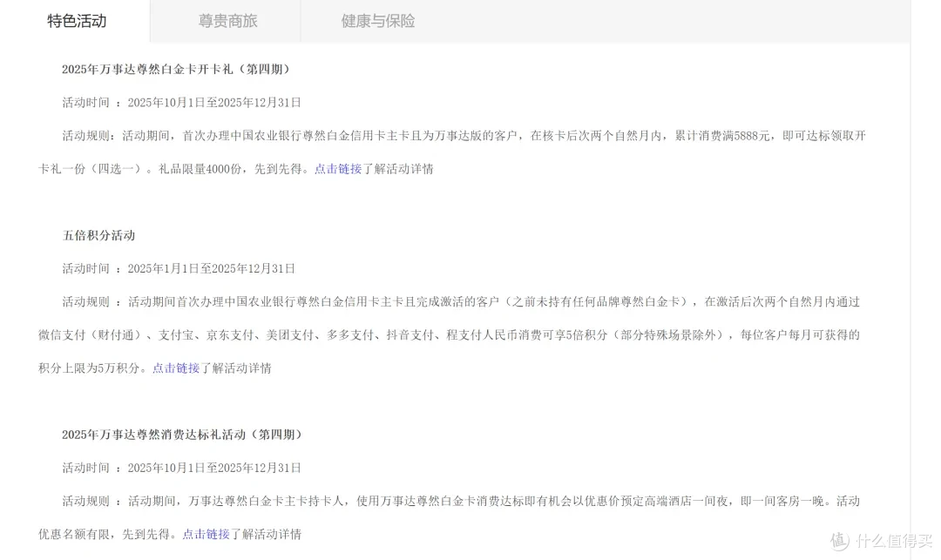Select heading 2025年万事达尊然白金卡开卡礼（第四期）
The width and height of the screenshot is (941, 560).
(x=177, y=70)
